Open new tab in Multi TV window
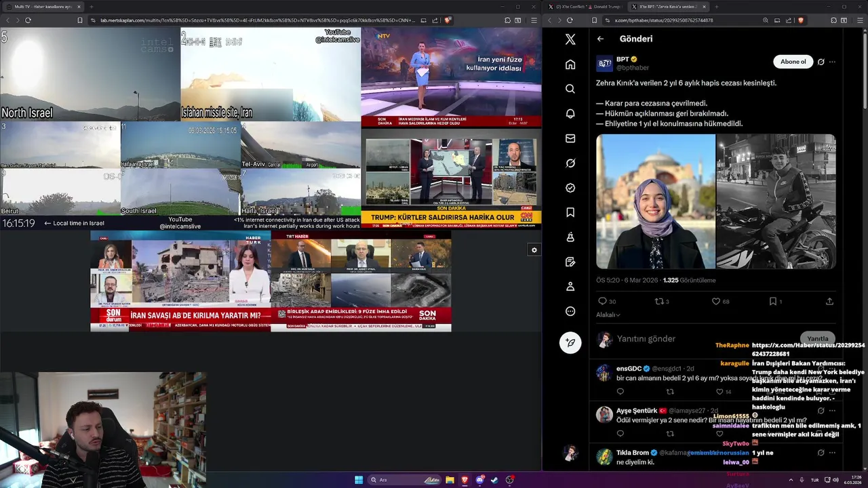The image size is (868, 488). [x=92, y=7]
